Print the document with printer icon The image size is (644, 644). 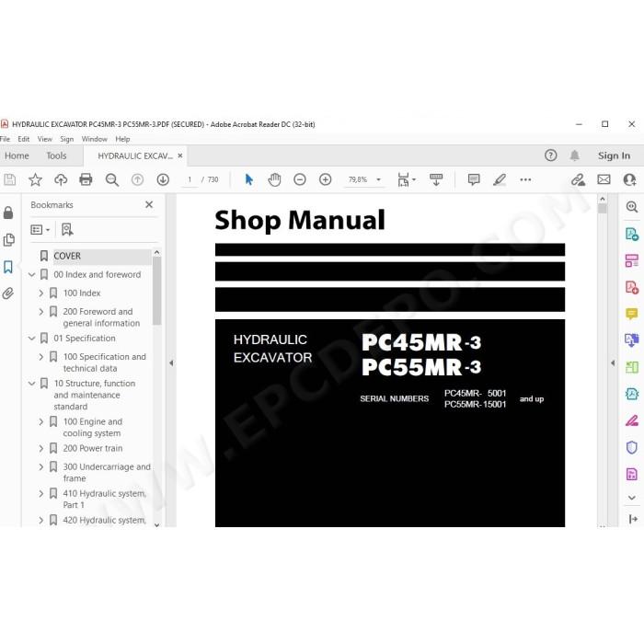[86, 179]
